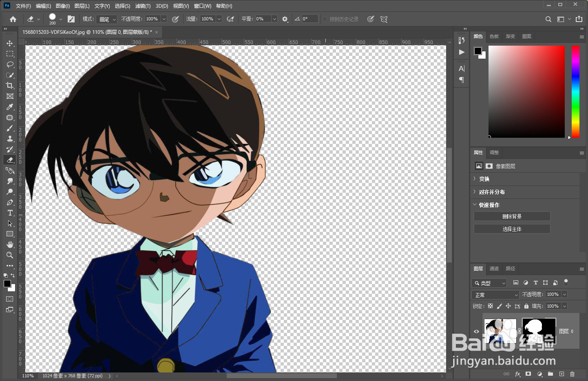
Task: Open the flow 流量 dropdown arrow
Action: point(219,19)
